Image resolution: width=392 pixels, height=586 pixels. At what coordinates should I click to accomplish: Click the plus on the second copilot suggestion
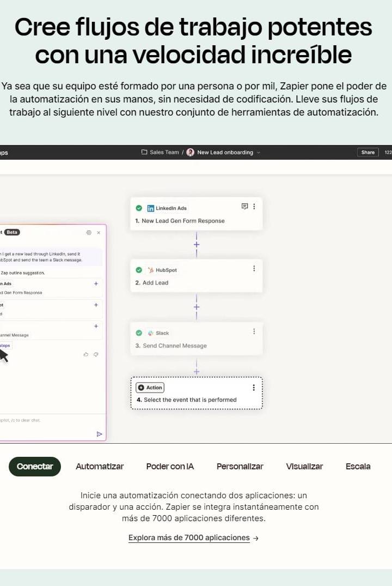coord(96,305)
